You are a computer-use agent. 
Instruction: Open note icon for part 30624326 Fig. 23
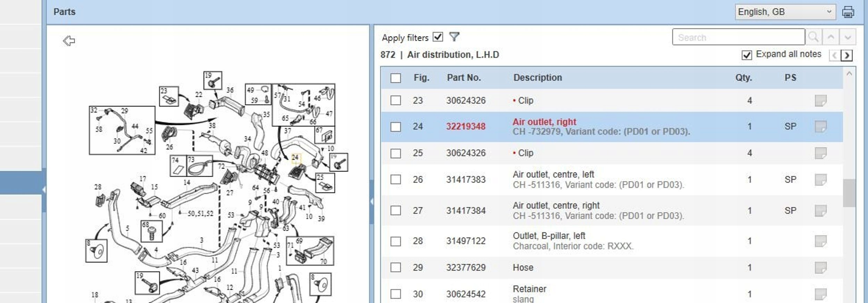(821, 101)
